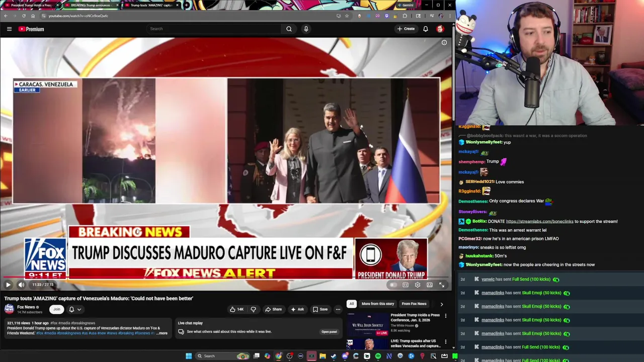Share the video
Screen dimensions: 644x362
(274, 309)
